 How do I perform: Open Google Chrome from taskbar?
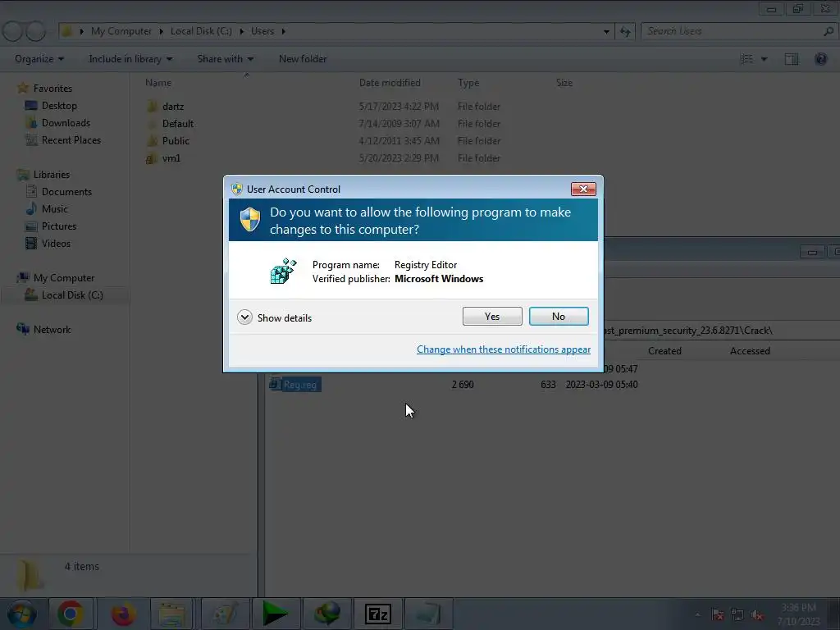pyautogui.click(x=71, y=614)
